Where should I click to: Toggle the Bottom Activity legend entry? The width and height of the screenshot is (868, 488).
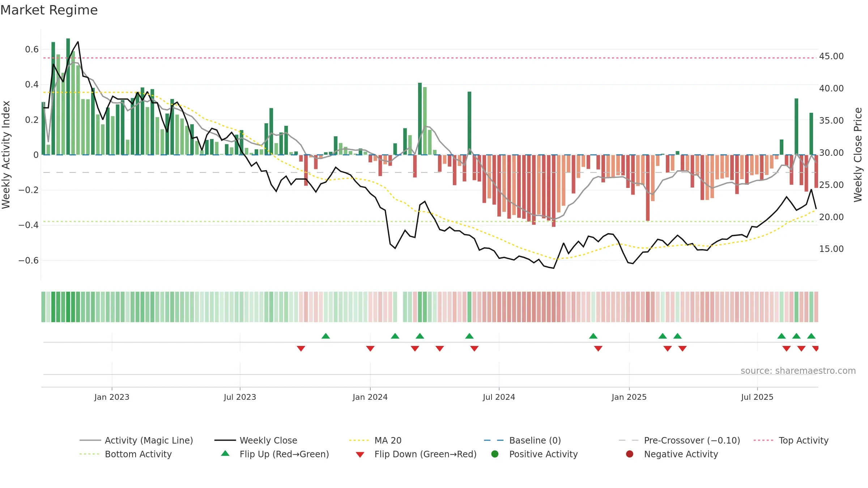[x=125, y=454]
